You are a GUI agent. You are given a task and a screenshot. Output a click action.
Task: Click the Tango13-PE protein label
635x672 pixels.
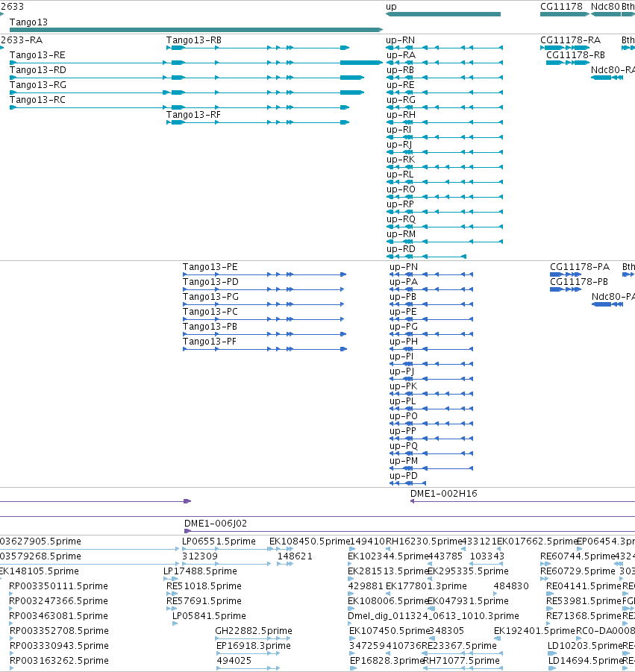(210, 266)
